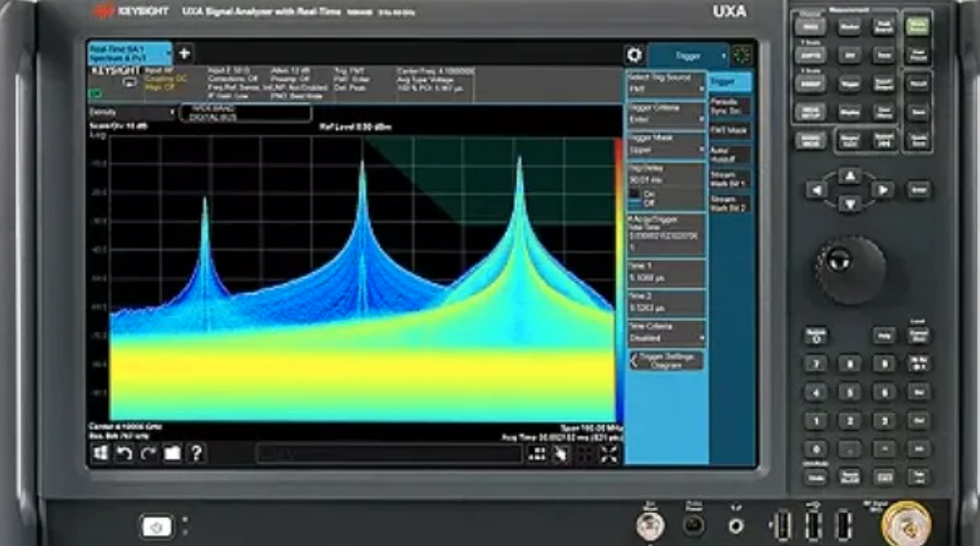The image size is (980, 546).
Task: Click the color intensity scale beside the spectrogram
Action: click(617, 270)
